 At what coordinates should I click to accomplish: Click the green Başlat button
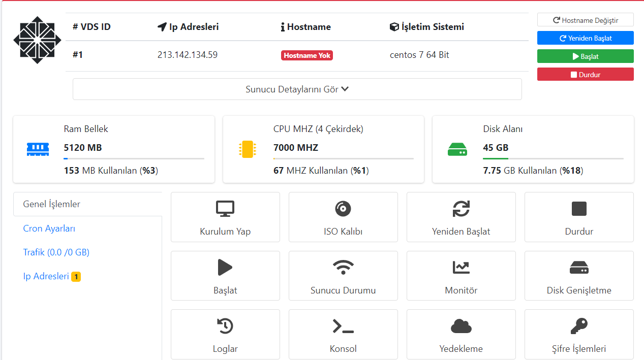[585, 56]
